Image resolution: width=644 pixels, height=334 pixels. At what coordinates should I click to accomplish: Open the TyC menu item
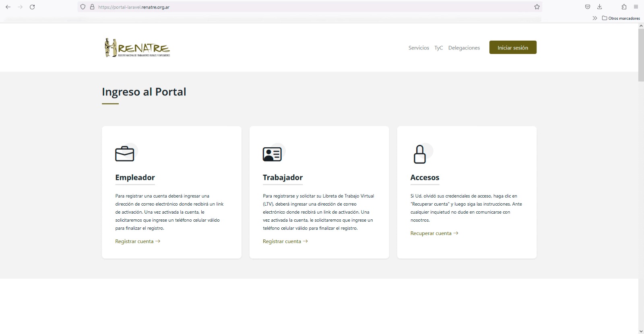tap(438, 48)
